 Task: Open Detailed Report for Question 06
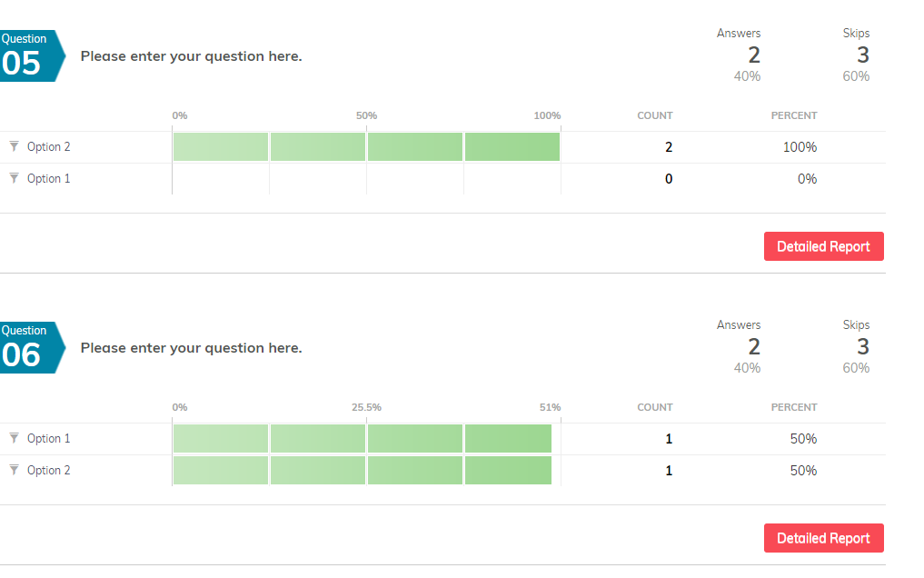(823, 538)
